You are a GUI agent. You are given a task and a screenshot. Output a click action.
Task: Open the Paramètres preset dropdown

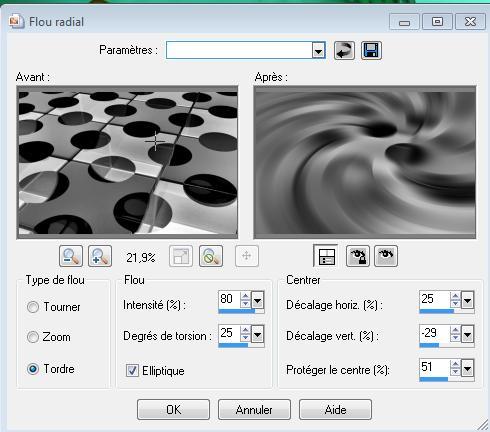coord(318,51)
